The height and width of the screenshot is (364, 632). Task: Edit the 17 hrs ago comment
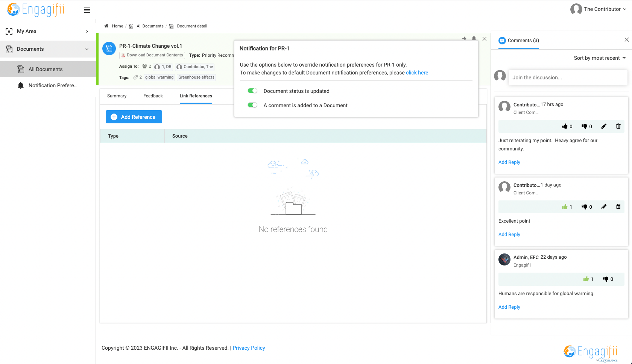pos(604,126)
